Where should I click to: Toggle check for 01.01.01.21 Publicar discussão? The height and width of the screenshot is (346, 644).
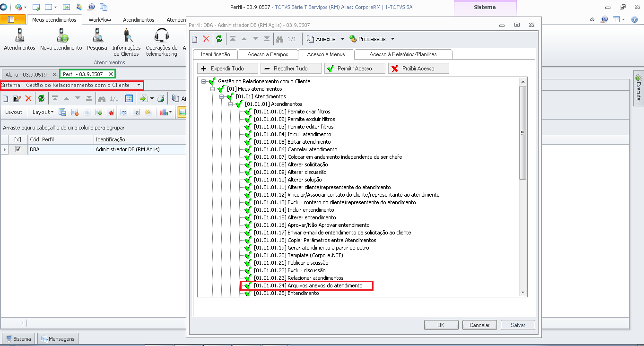[248, 263]
